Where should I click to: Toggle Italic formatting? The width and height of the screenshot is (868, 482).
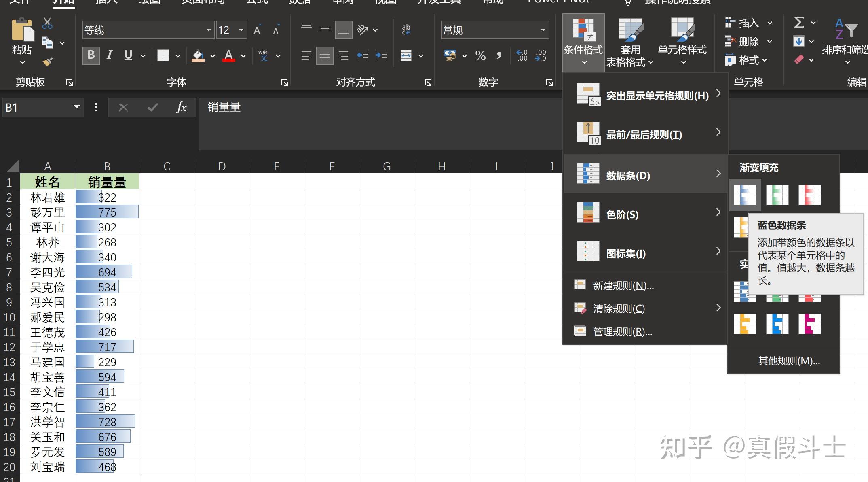click(110, 55)
